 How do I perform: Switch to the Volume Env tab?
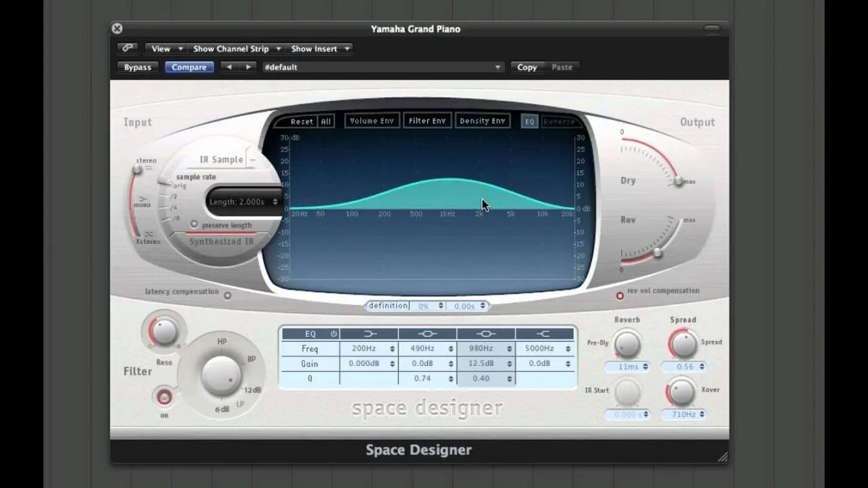(372, 120)
